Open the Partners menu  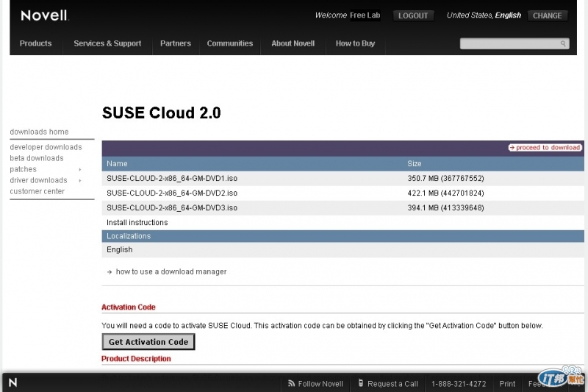[176, 43]
